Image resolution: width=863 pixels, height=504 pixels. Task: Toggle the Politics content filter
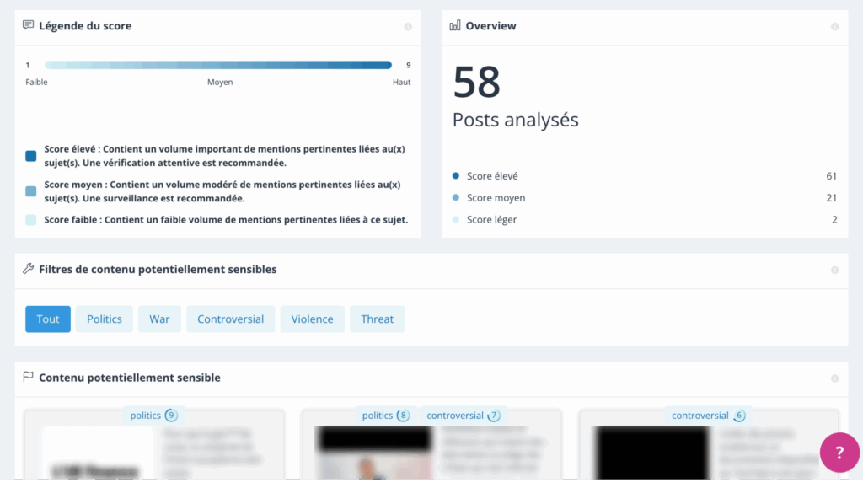[x=105, y=319]
